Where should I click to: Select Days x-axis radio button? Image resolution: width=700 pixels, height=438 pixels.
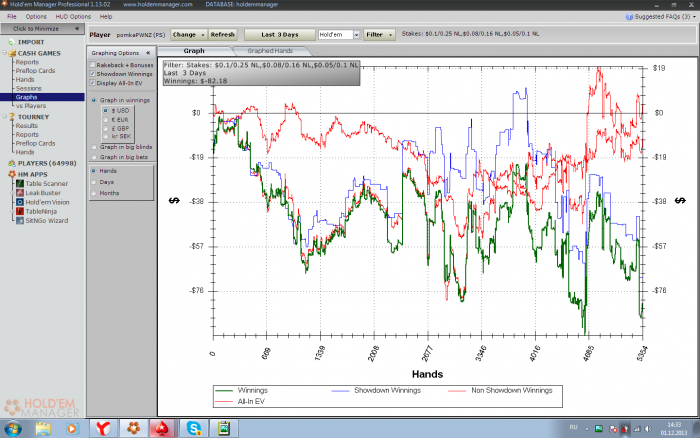pyautogui.click(x=94, y=182)
